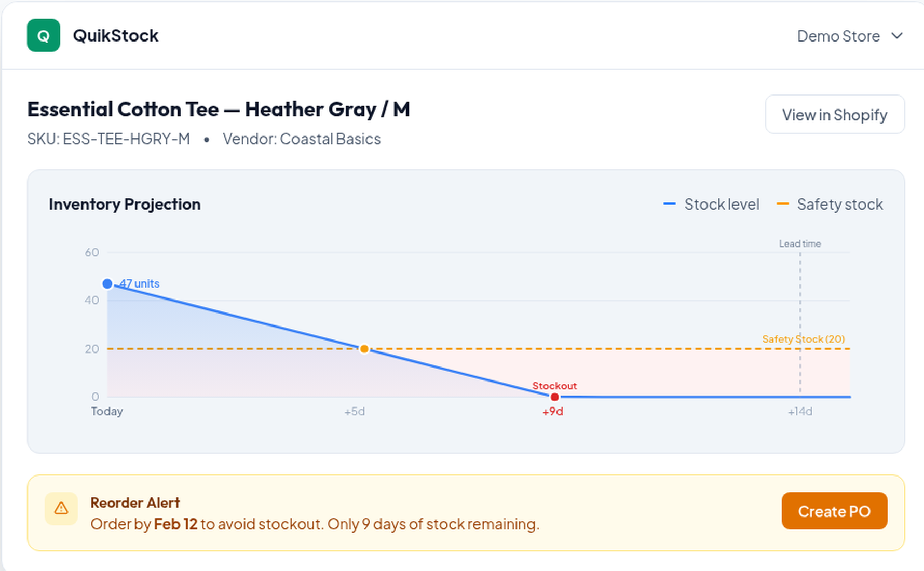Screen dimensions: 924x571
Task: Click the blue 47 units starting point
Action: [x=107, y=283]
